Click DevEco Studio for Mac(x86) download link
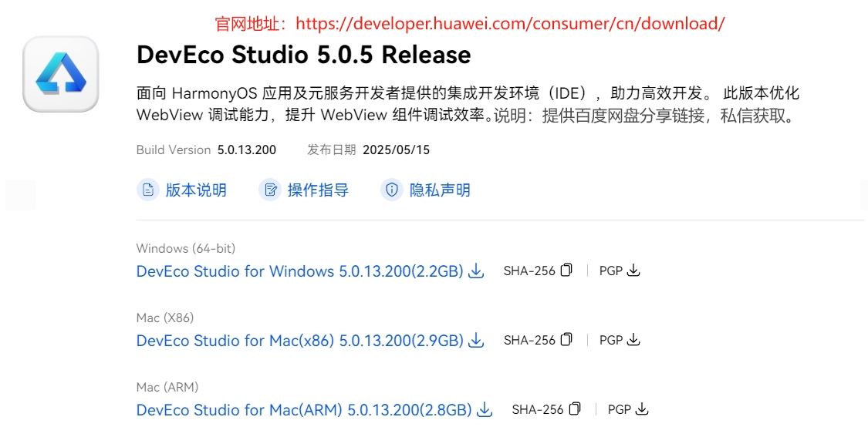 (x=299, y=341)
